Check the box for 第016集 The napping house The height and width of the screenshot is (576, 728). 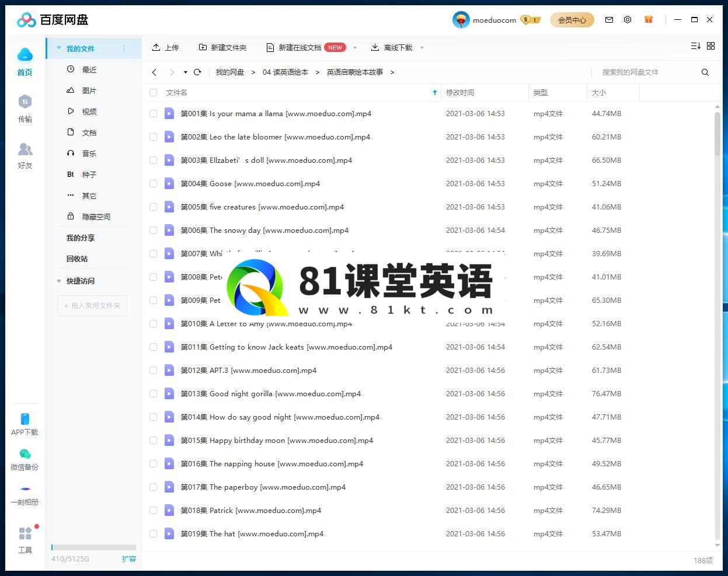pyautogui.click(x=154, y=463)
